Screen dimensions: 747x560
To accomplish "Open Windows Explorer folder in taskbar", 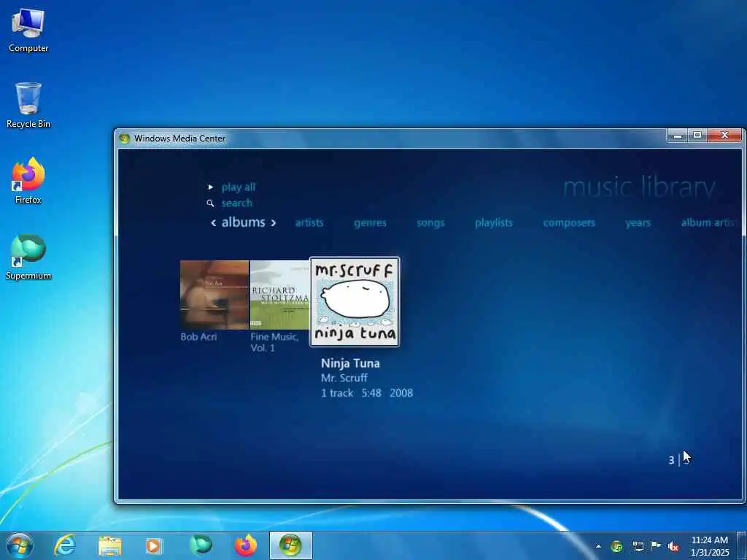I will point(110,545).
